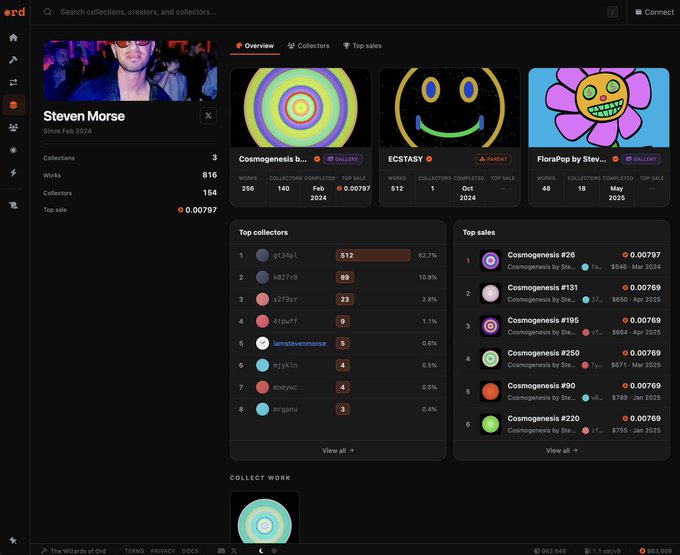Click the X link next to Steven Morse

click(208, 116)
